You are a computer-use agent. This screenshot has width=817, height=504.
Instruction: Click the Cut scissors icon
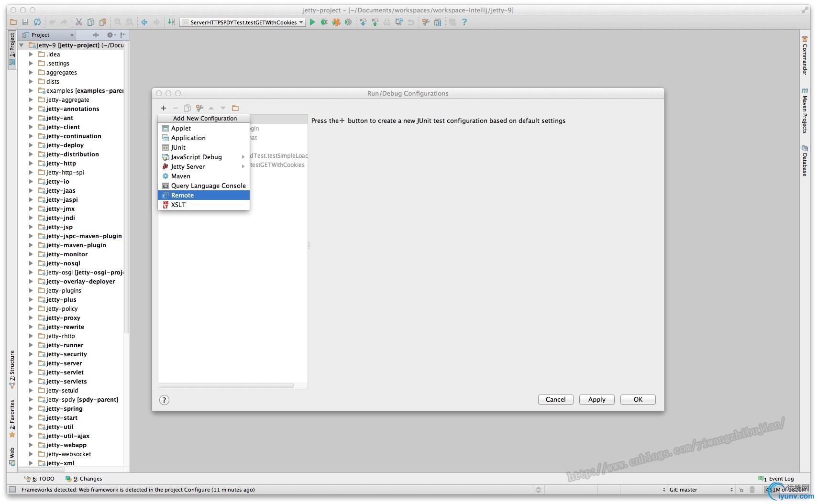click(79, 22)
